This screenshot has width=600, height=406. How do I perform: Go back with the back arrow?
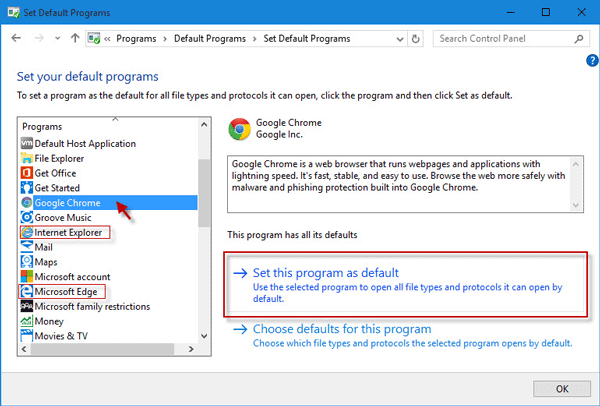coord(16,38)
